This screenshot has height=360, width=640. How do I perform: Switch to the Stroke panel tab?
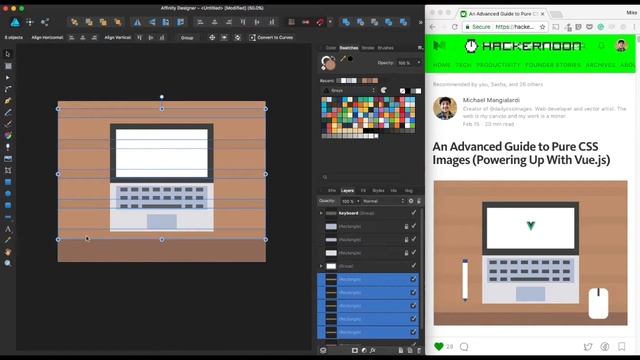[368, 48]
